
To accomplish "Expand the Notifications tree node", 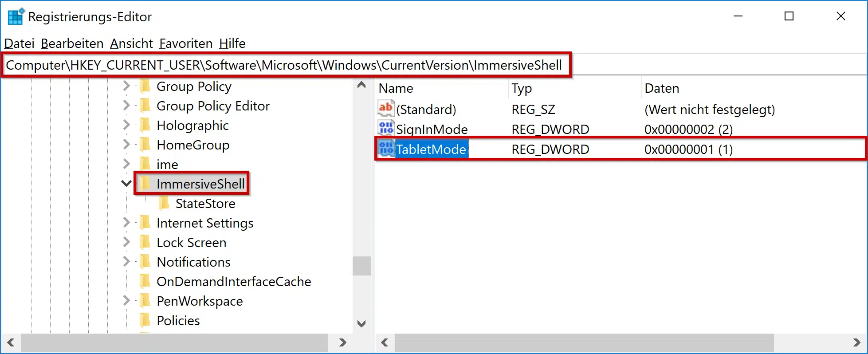I will pyautogui.click(x=126, y=262).
